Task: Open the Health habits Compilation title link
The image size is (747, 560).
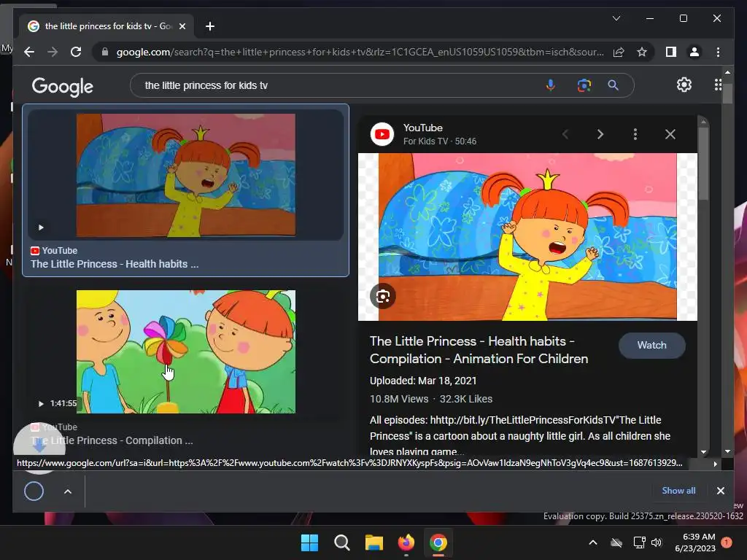Action: coord(479,350)
